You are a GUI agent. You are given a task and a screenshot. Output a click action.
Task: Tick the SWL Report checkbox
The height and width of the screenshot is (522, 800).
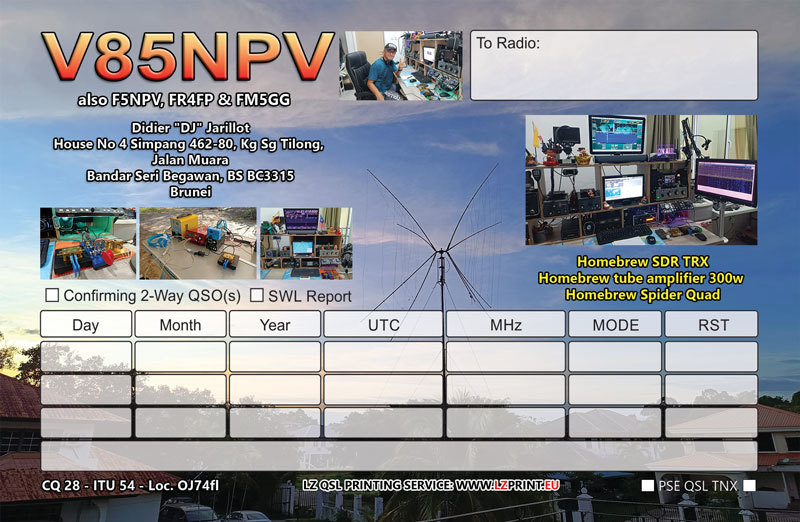point(257,296)
